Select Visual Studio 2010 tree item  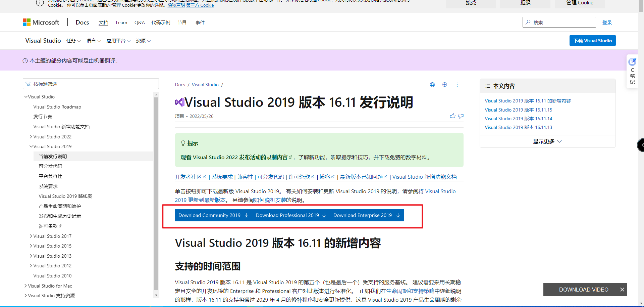(52, 276)
